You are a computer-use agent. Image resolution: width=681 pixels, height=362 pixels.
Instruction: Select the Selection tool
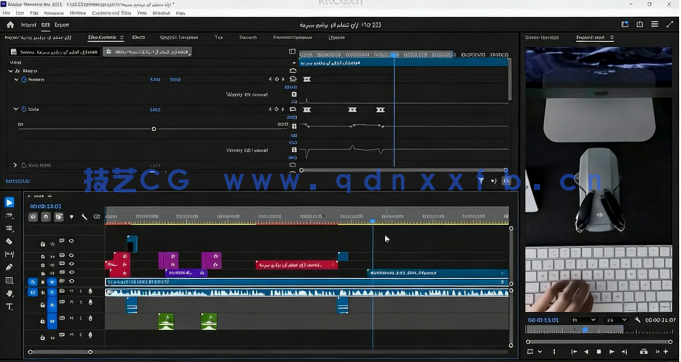[x=9, y=202]
